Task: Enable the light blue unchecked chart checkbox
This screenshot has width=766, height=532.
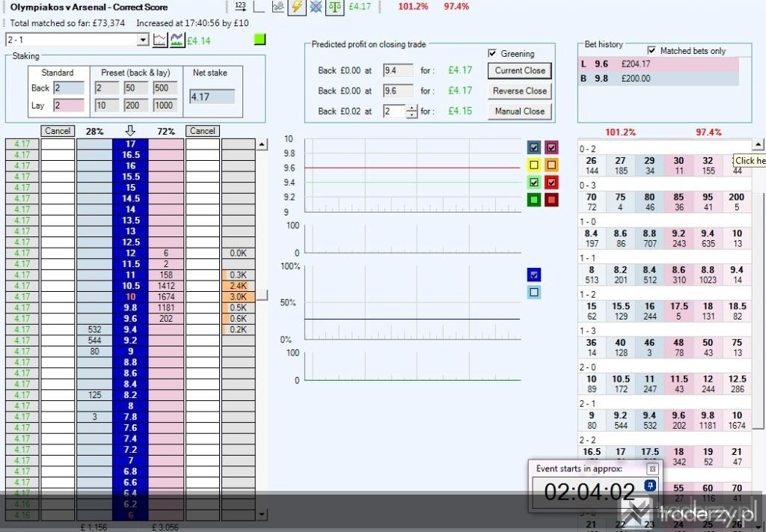Action: [534, 292]
